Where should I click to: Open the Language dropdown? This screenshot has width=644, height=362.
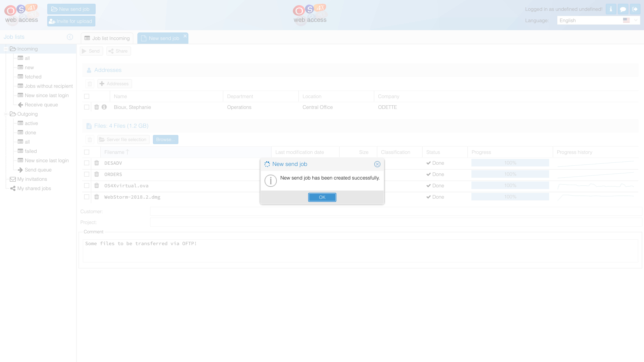598,20
